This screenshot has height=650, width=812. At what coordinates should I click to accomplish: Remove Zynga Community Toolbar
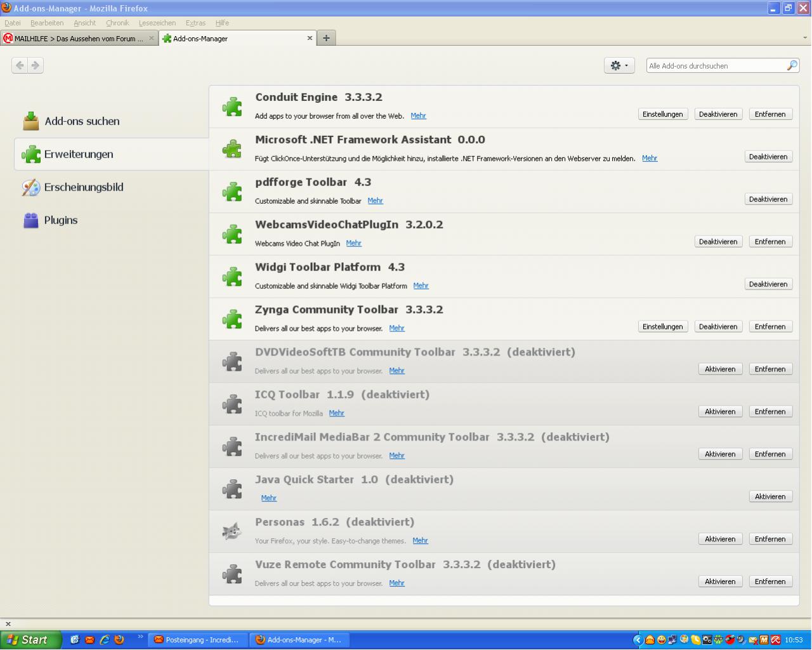tap(770, 327)
